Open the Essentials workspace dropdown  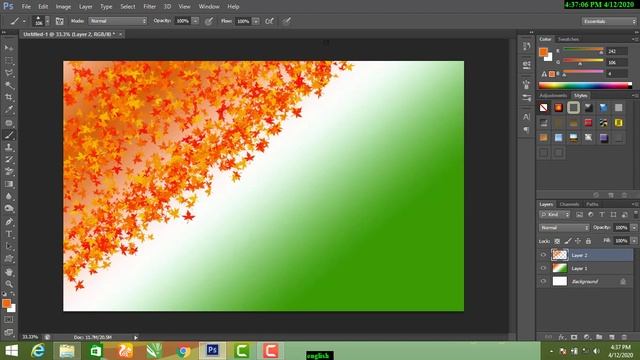609,21
